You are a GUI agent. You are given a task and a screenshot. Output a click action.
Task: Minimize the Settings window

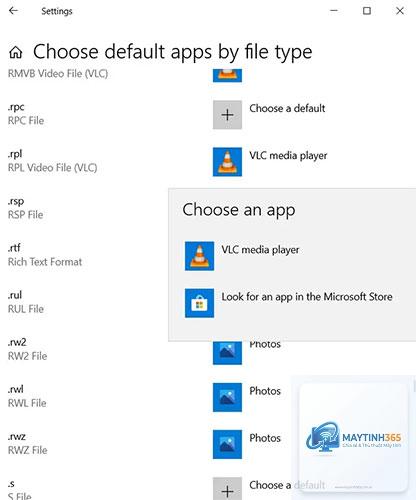pos(334,11)
